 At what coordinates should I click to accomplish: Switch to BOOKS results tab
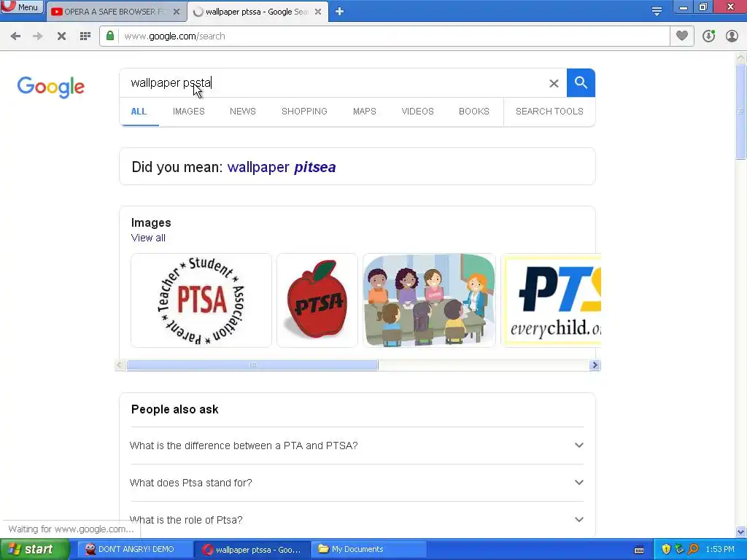coord(474,112)
